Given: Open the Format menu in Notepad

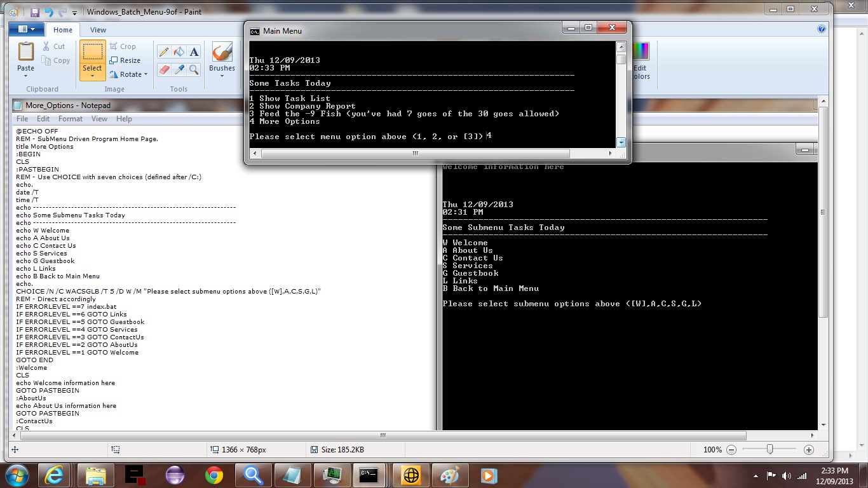Looking at the screenshot, I should point(70,119).
